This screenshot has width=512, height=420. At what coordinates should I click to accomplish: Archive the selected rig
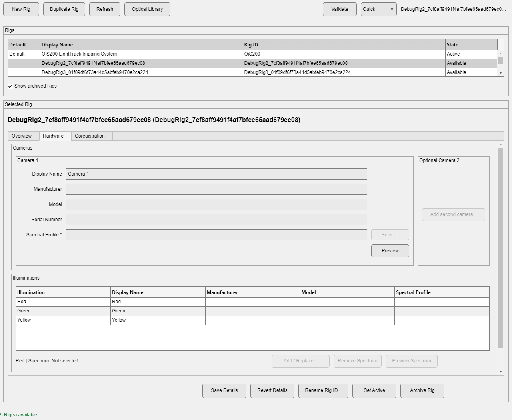pos(422,391)
